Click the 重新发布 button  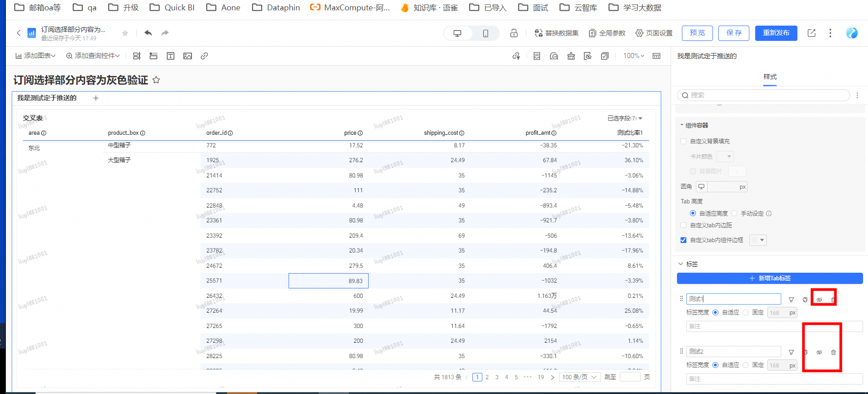pos(776,33)
